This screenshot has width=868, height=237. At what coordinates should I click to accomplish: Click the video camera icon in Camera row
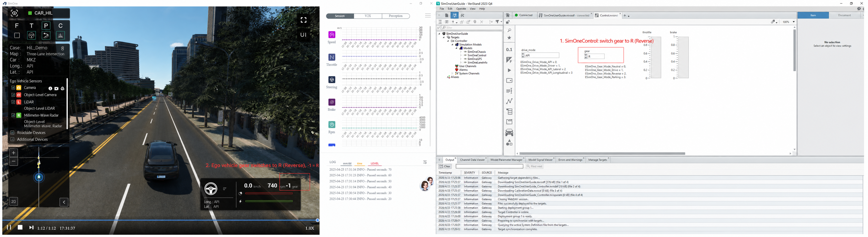(56, 88)
